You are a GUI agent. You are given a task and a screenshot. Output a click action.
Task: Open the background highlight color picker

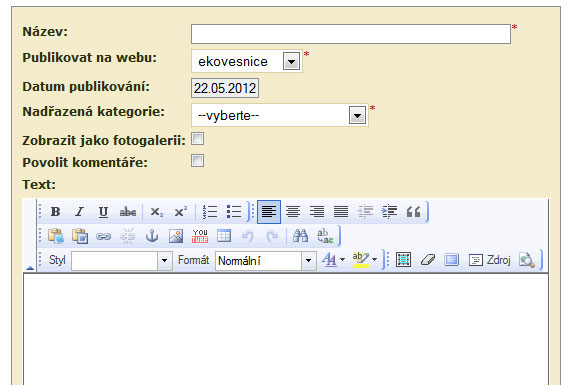click(365, 260)
